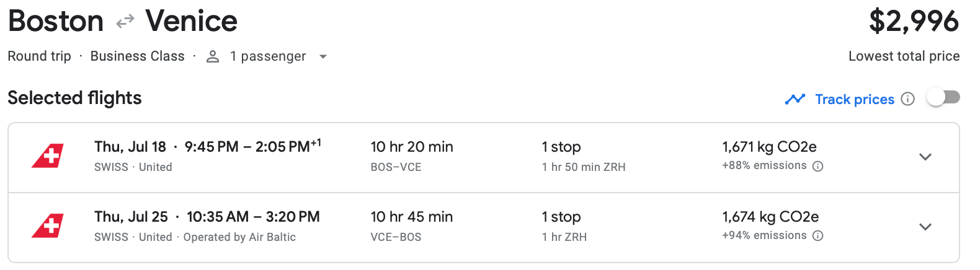This screenshot has width=980, height=270.
Task: Open emissions info for +94% flight
Action: pyautogui.click(x=818, y=236)
